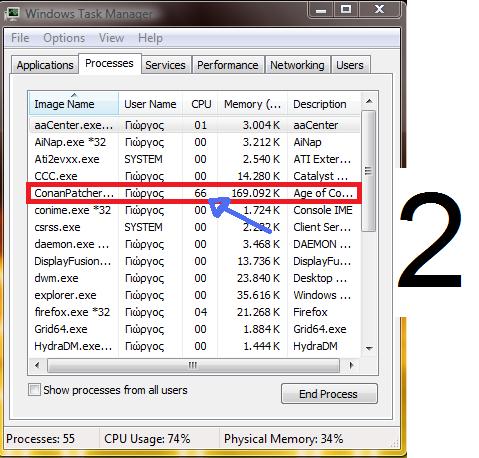Enable Show processes from all users
Image resolution: width=479 pixels, height=458 pixels.
click(34, 390)
